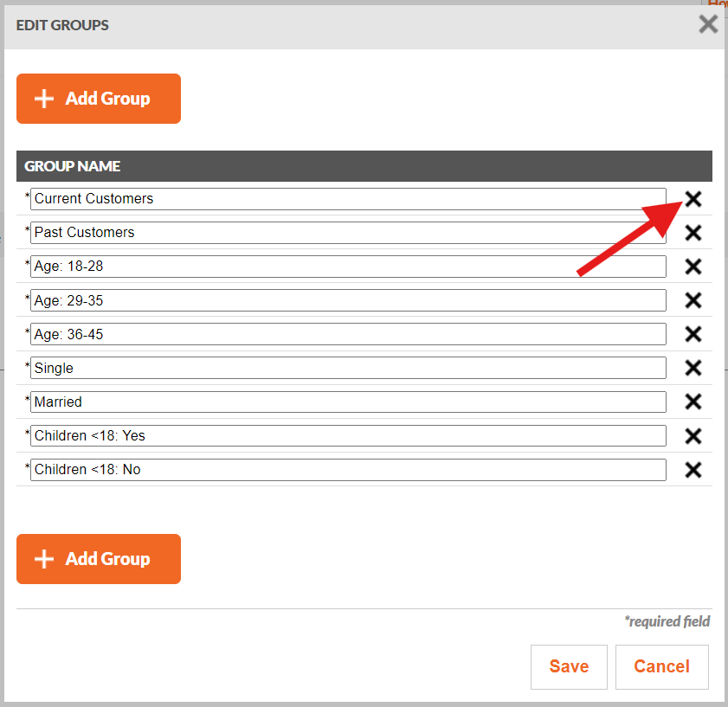Image resolution: width=728 pixels, height=707 pixels.
Task: Close the Edit Groups dialog
Action: click(708, 24)
